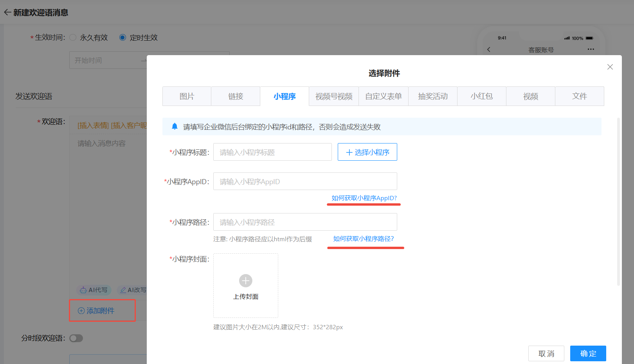Click the 选择附件 dialog title
The image size is (634, 364).
pyautogui.click(x=384, y=73)
